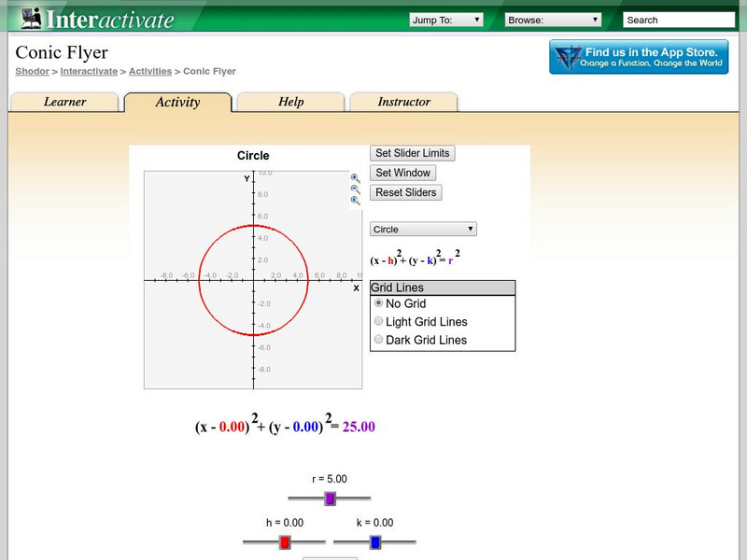This screenshot has width=747, height=560.
Task: Reset graph zoom using the last magnifier icon
Action: pos(355,201)
